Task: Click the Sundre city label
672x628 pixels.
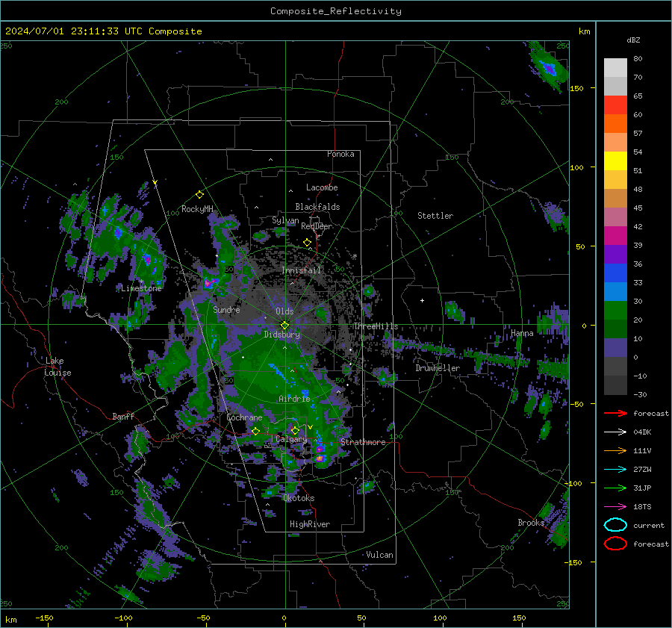Action: (226, 309)
